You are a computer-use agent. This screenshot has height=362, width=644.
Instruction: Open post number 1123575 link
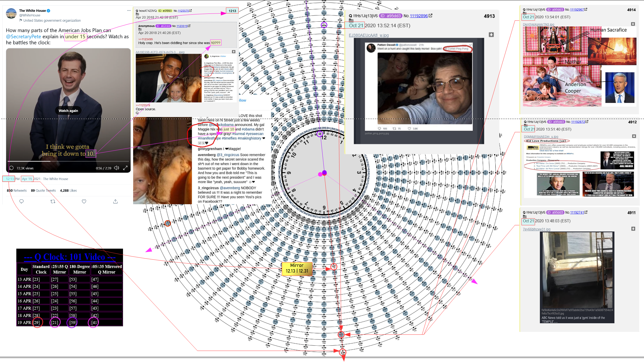pyautogui.click(x=183, y=11)
